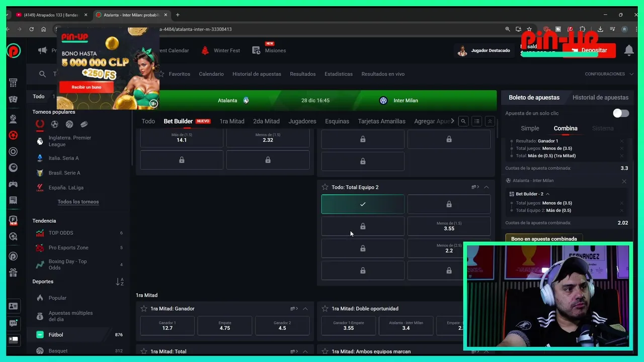Collapse the Bet Builder - 2 slip group

pyautogui.click(x=547, y=194)
